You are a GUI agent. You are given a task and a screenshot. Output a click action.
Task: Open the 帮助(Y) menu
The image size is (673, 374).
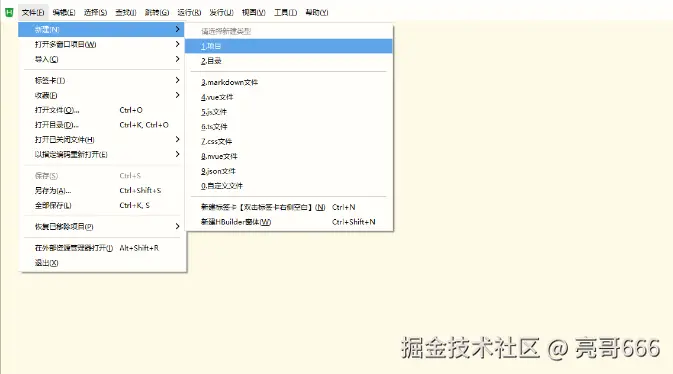[317, 12]
